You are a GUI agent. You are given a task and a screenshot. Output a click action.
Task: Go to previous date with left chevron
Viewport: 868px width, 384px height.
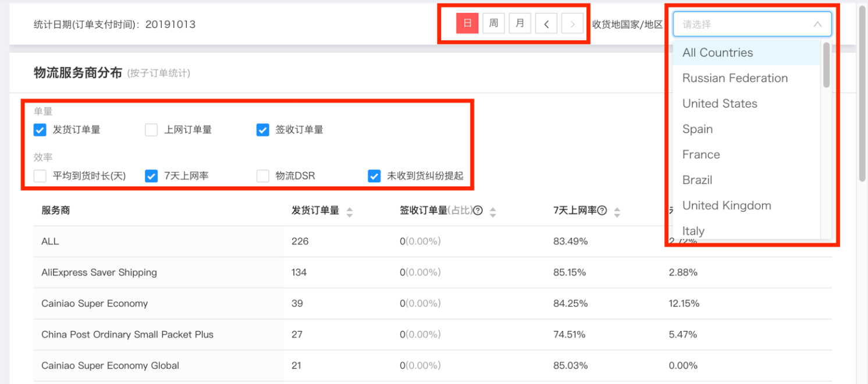click(546, 24)
